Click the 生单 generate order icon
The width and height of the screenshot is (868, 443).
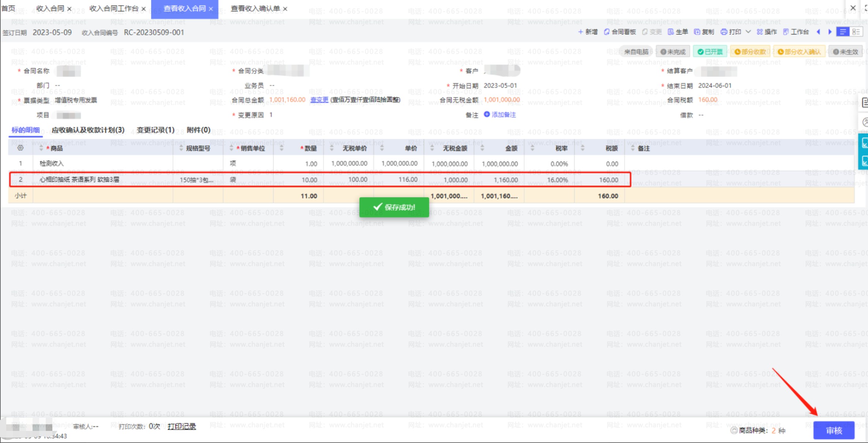pyautogui.click(x=671, y=32)
